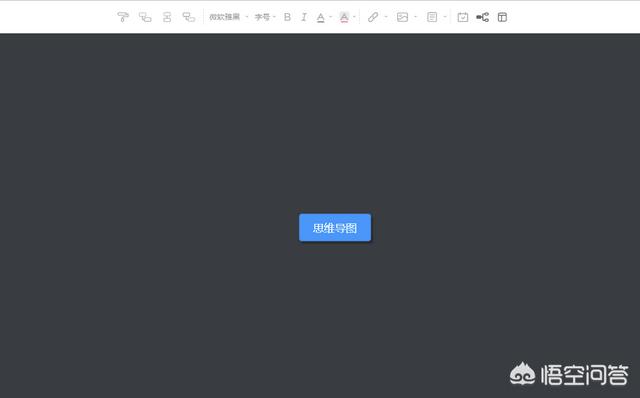Open the layout theme panel icon
This screenshot has width=640, height=398.
tap(502, 17)
